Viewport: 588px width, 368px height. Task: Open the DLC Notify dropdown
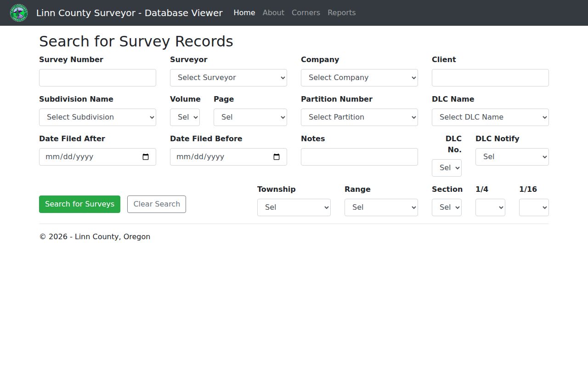512,157
